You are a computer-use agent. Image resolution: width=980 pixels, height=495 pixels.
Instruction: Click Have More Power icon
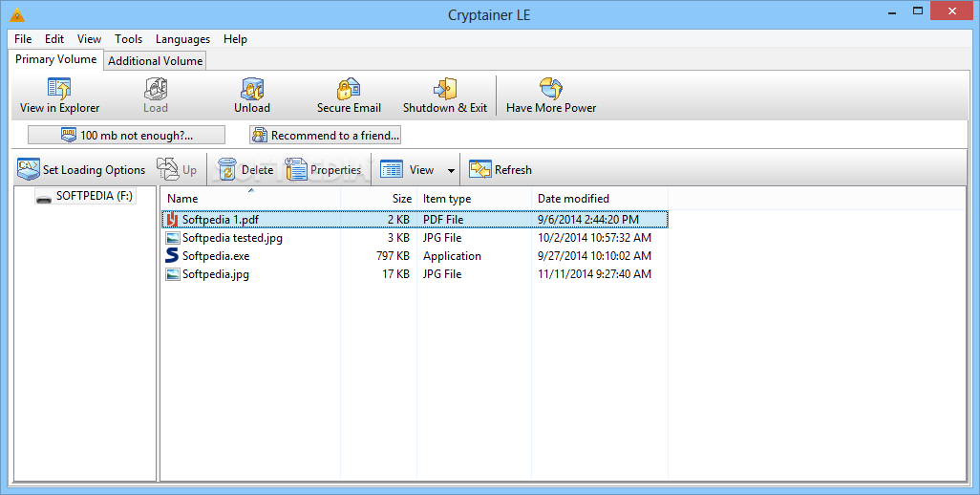[551, 89]
